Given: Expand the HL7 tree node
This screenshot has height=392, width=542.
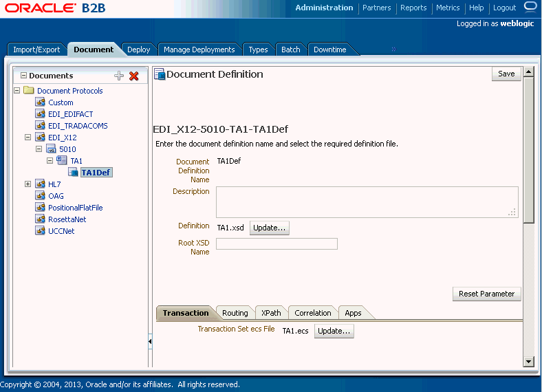Looking at the screenshot, I should [28, 184].
